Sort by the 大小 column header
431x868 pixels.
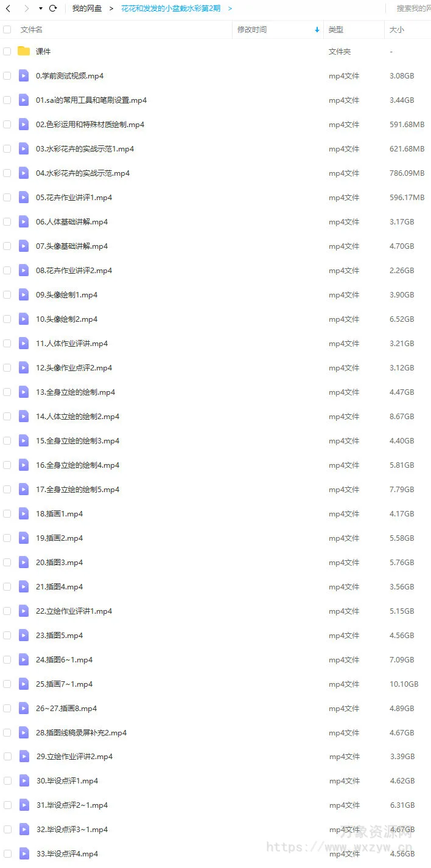396,29
